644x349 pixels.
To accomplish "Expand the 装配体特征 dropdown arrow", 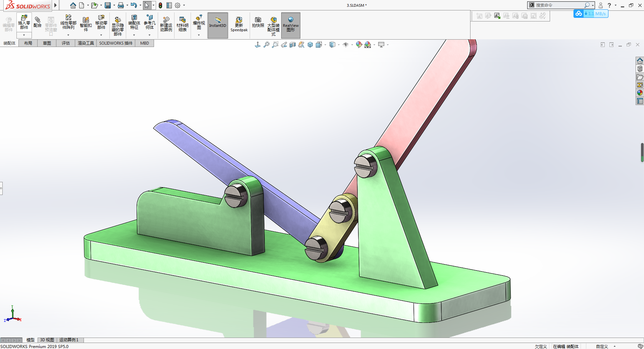I will coord(134,35).
